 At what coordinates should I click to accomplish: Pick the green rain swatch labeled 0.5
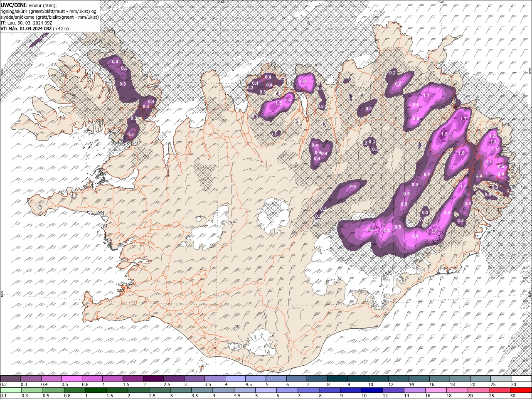pos(54,390)
